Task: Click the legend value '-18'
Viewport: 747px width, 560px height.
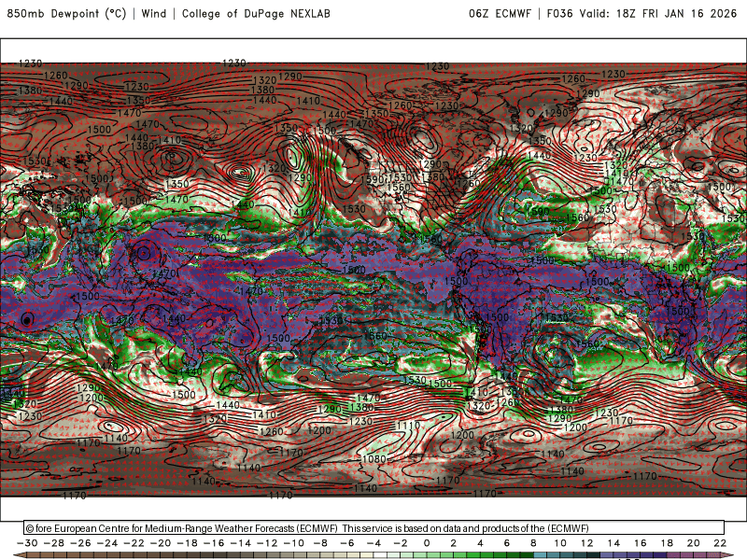Action: click(x=188, y=543)
